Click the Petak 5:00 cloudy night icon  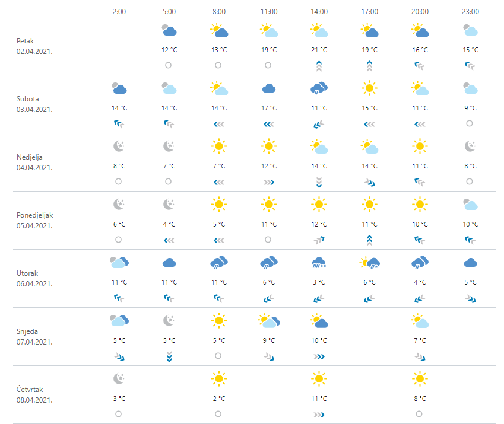click(x=169, y=31)
